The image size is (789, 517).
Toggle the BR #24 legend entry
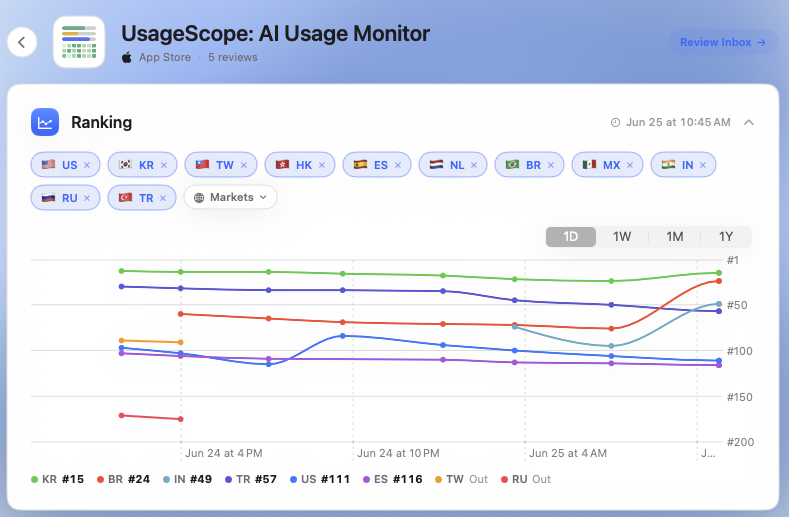pos(123,479)
